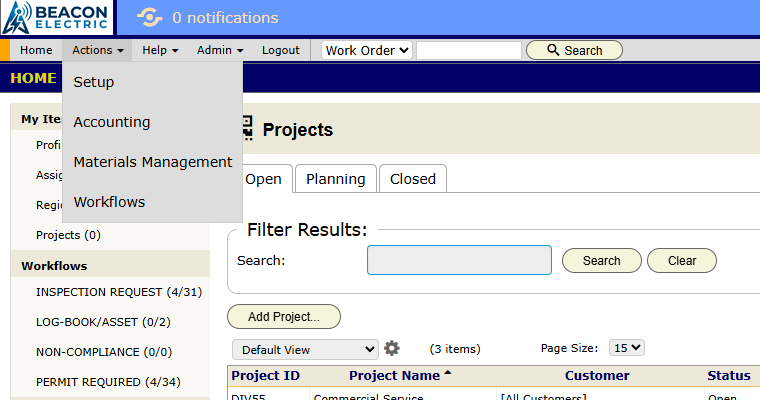The image size is (760, 400).
Task: Click Logout in the menu bar
Action: [281, 50]
